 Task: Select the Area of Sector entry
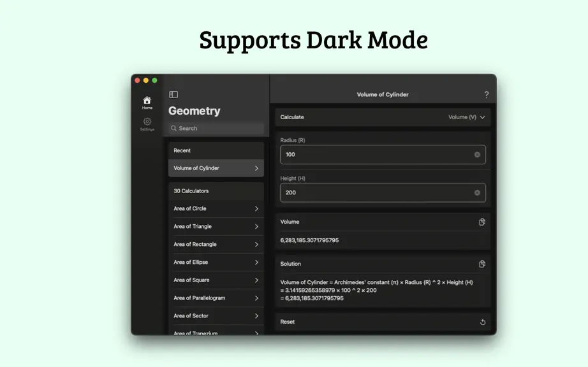216,315
